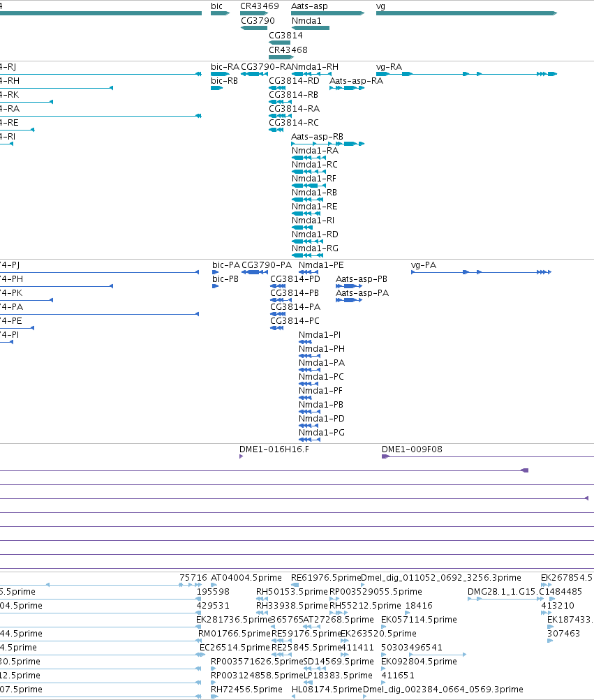Select the Nmda1-RA transcript
The image size is (594, 700).
pos(309,158)
